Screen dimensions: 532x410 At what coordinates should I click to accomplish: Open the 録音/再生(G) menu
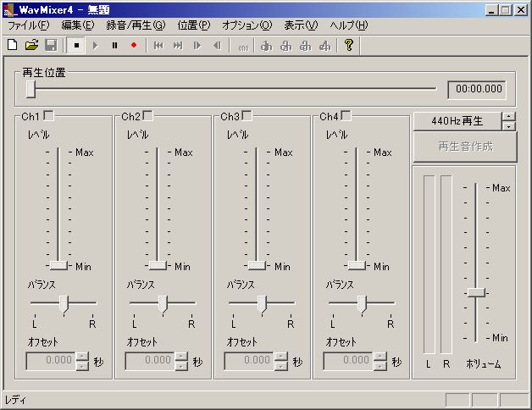(x=136, y=25)
